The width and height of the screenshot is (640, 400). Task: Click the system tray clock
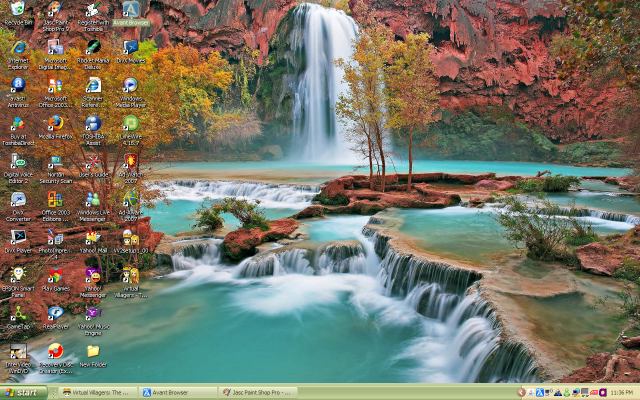coord(620,392)
